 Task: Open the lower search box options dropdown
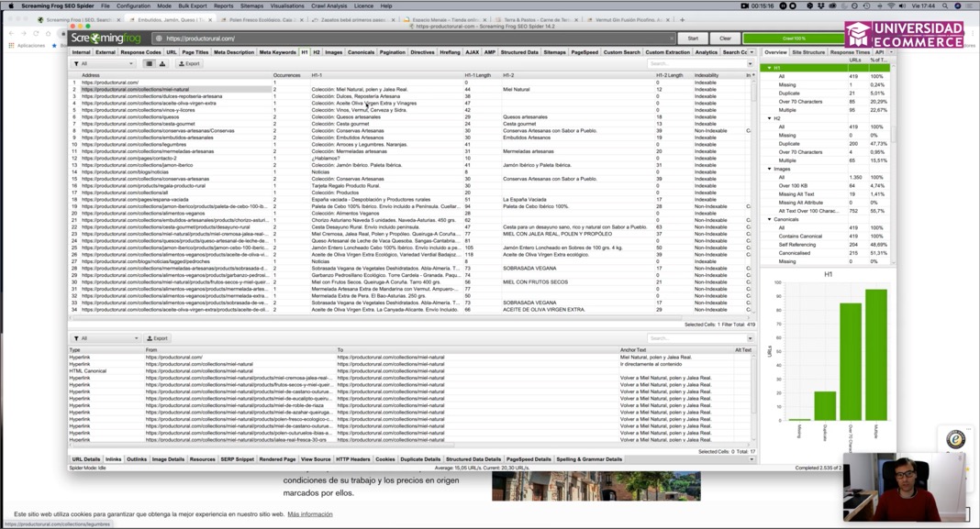(x=750, y=338)
